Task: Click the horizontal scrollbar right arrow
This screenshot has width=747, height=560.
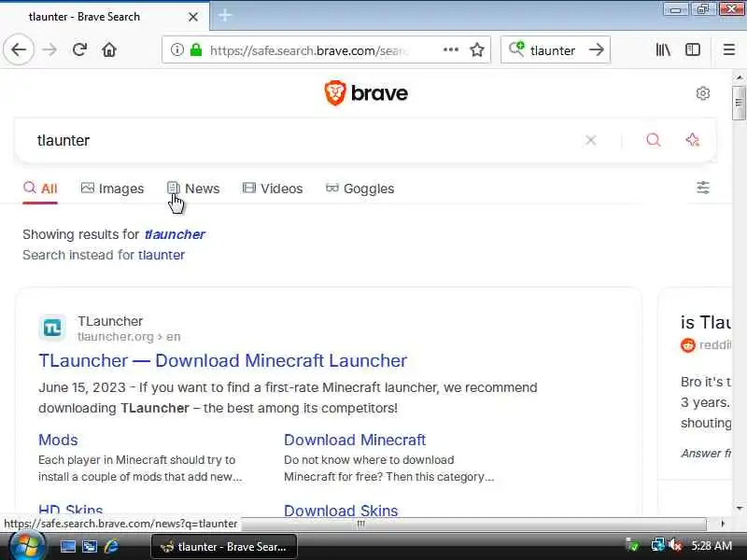Action: pos(723,524)
